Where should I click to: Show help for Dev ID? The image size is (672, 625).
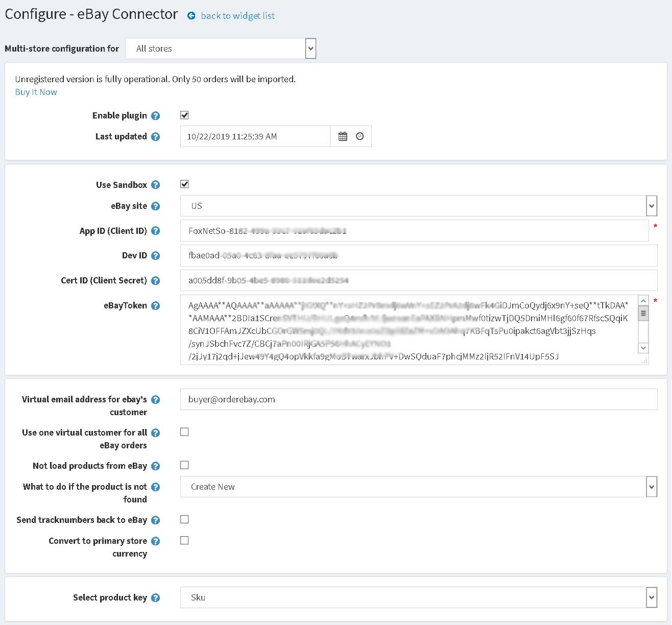coord(156,256)
